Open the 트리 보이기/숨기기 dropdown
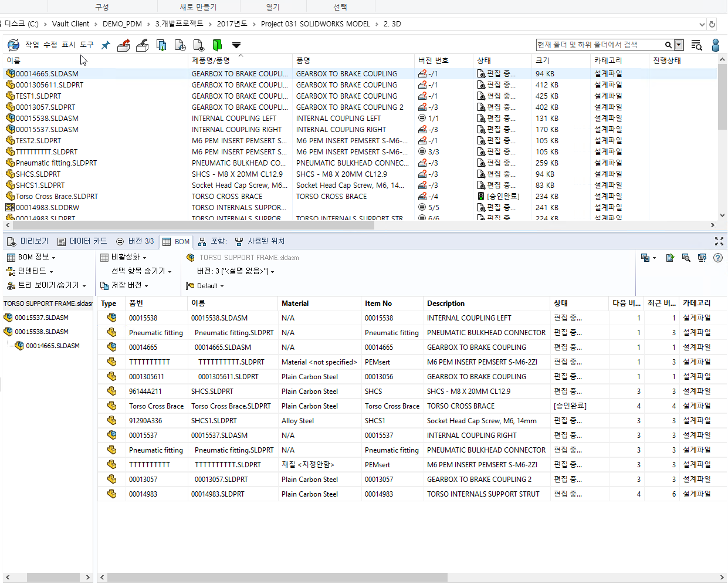This screenshot has height=587, width=728. pyautogui.click(x=46, y=285)
